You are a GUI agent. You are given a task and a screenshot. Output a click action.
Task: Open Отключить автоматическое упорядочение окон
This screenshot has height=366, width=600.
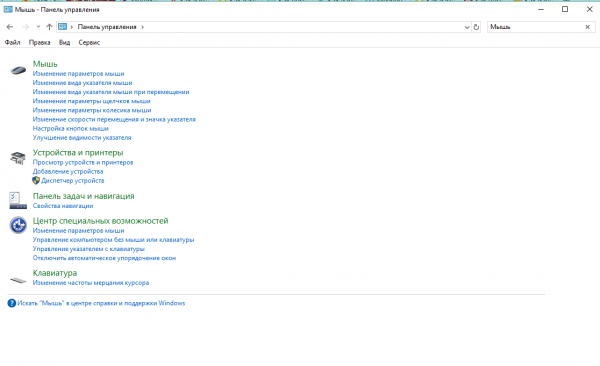click(104, 258)
